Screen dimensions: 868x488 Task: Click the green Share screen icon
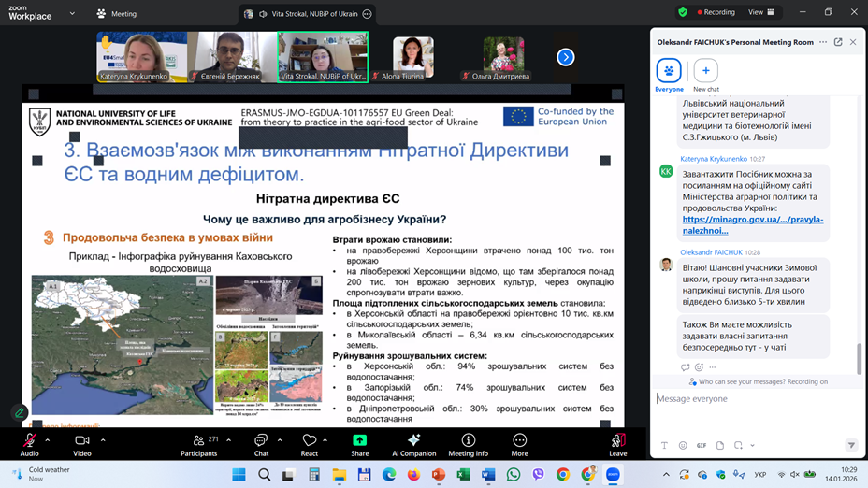click(359, 440)
